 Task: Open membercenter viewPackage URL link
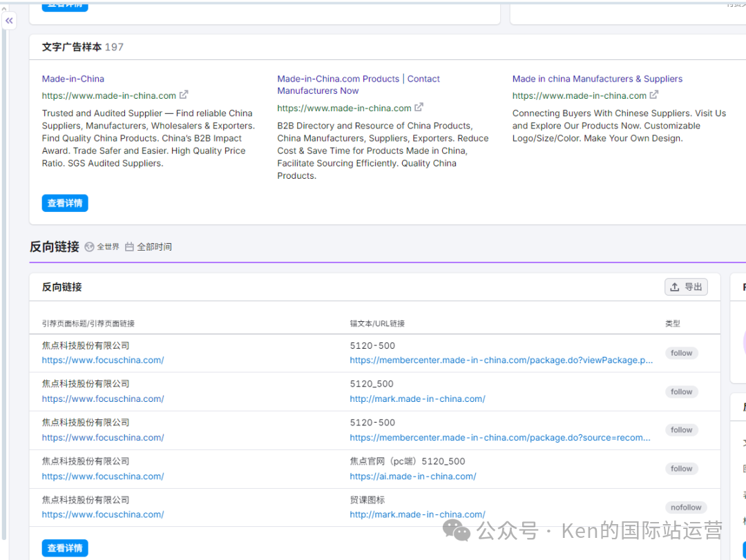pyautogui.click(x=501, y=360)
